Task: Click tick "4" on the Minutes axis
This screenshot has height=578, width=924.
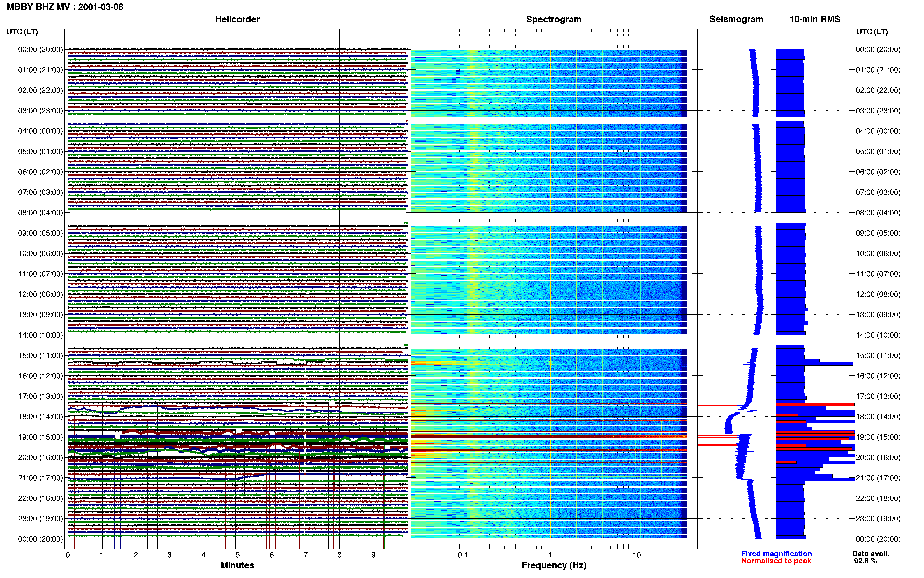Action: point(204,555)
